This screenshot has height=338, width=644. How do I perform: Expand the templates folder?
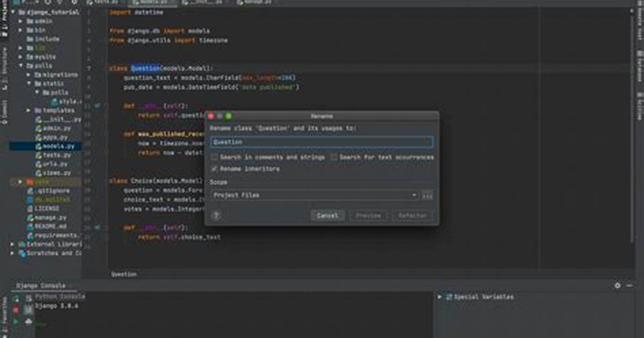point(29,110)
